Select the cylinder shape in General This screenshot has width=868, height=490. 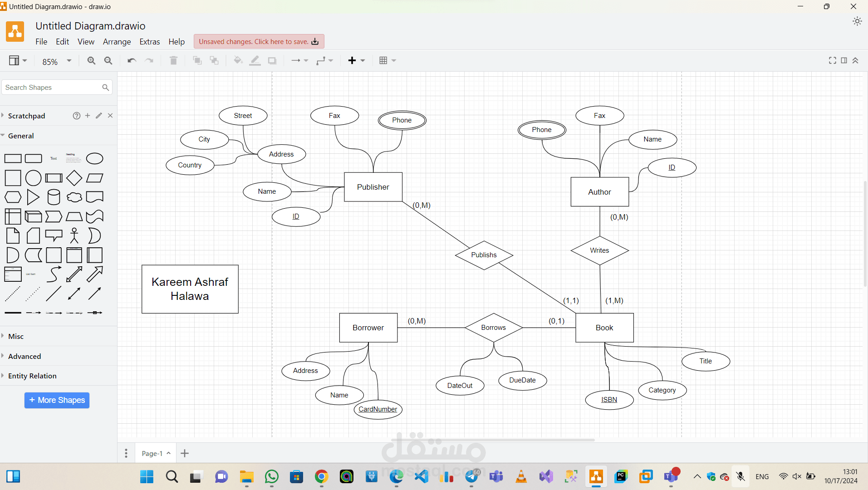(x=54, y=197)
